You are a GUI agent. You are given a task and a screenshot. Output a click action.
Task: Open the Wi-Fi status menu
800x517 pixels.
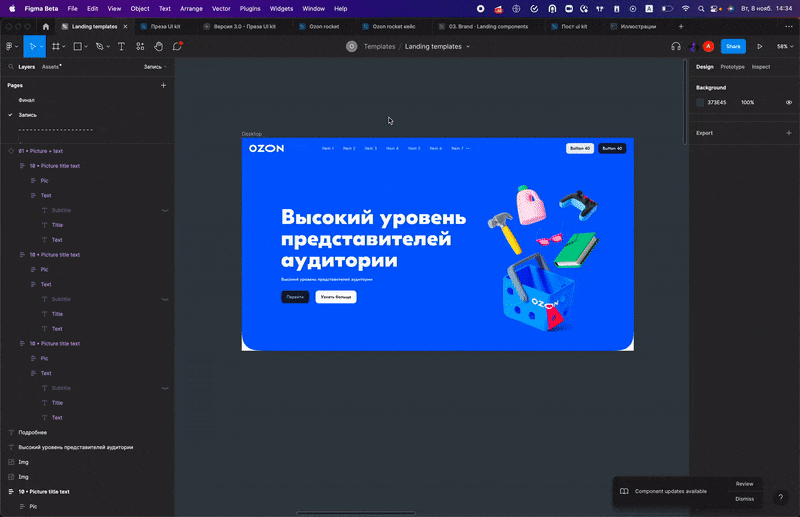[x=686, y=9]
